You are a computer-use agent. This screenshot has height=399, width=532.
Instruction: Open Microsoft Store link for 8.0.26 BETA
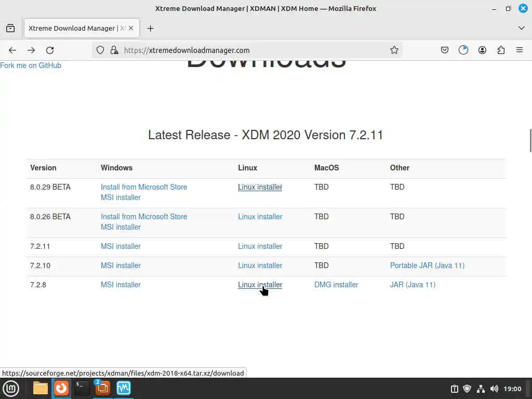tap(144, 217)
